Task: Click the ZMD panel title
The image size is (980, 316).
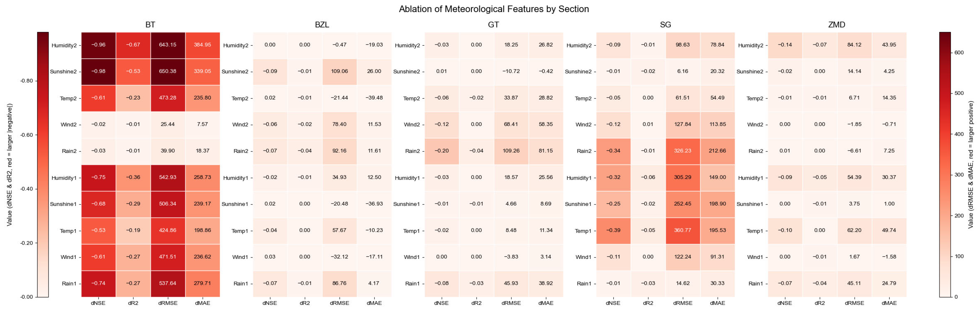Action: pos(836,25)
